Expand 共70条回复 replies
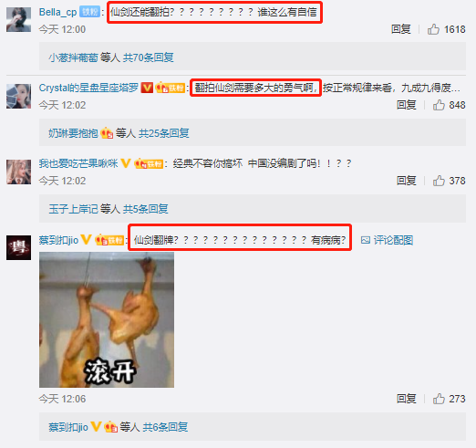 tap(148, 57)
